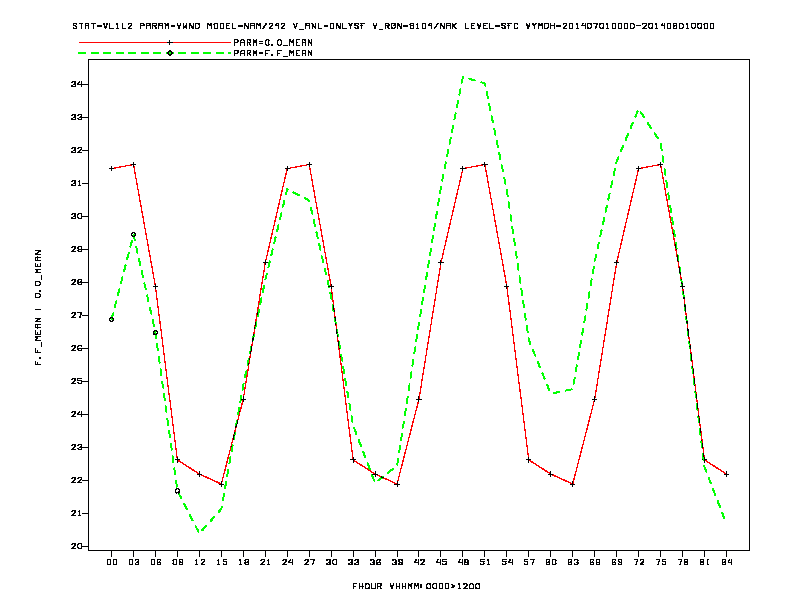Click the y-axis tick label 25
This screenshot has height=612, width=792.
pyautogui.click(x=77, y=381)
